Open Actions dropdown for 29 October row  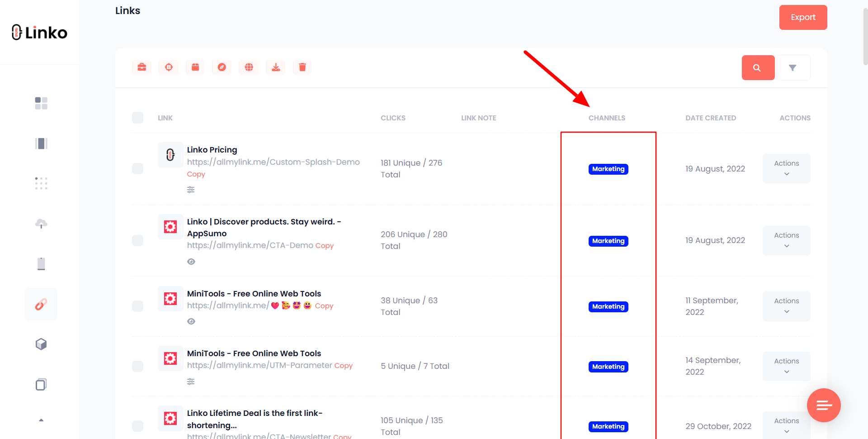coord(786,425)
